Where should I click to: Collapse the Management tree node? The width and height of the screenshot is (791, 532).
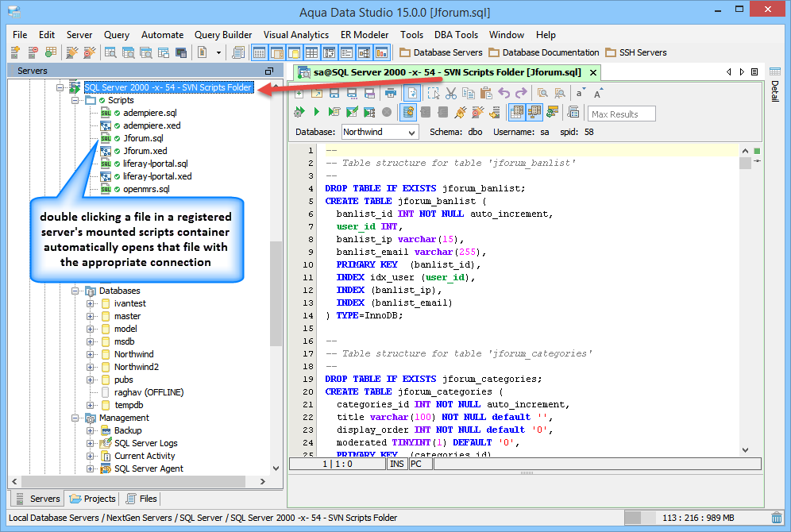click(75, 418)
